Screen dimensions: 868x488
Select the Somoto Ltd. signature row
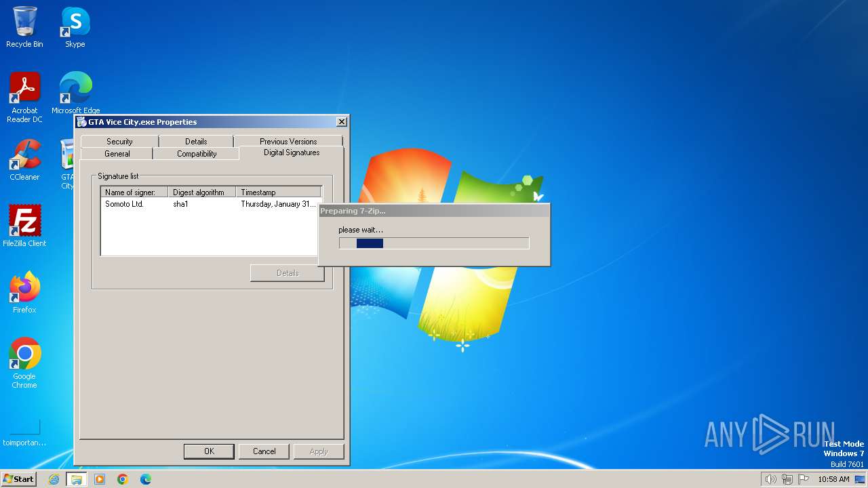(211, 204)
